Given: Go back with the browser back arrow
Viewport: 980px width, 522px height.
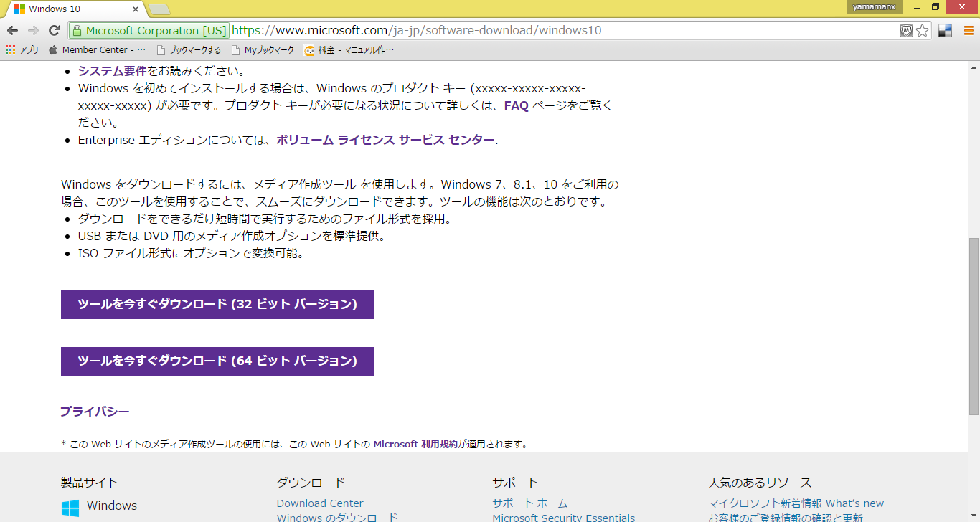Looking at the screenshot, I should [x=12, y=30].
